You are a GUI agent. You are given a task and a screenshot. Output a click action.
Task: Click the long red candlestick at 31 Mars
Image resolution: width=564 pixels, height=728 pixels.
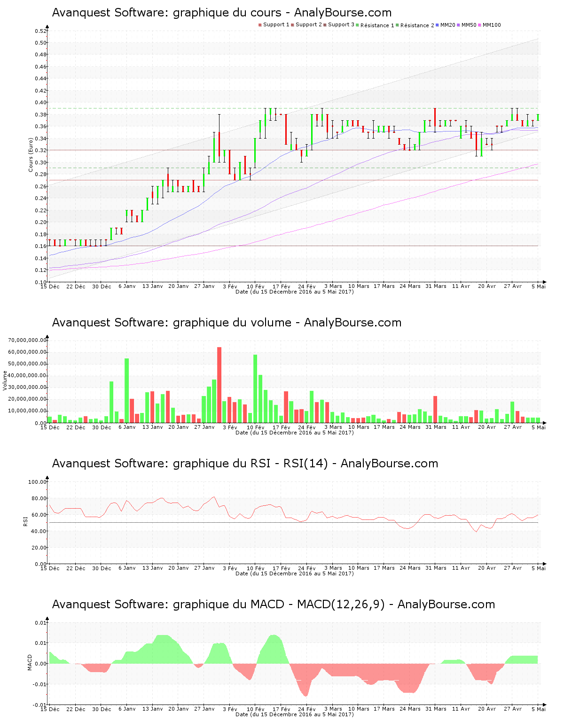pos(435,120)
